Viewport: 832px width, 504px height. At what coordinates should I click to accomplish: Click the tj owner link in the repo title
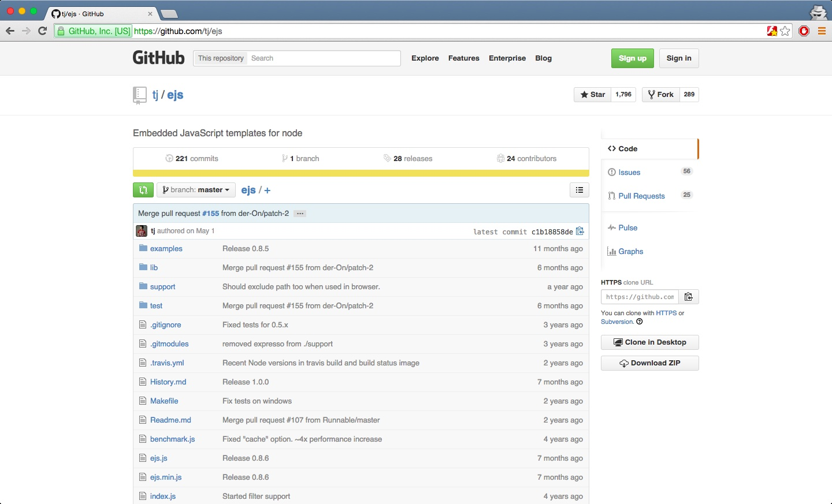tap(155, 95)
